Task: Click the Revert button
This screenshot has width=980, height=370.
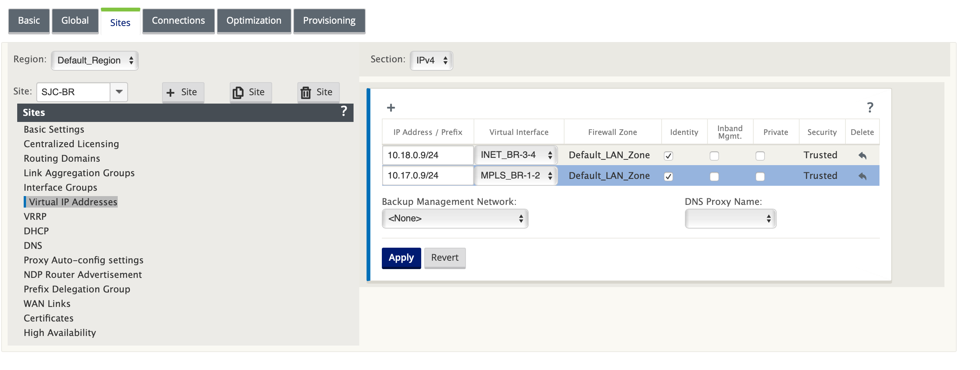Action: [445, 258]
